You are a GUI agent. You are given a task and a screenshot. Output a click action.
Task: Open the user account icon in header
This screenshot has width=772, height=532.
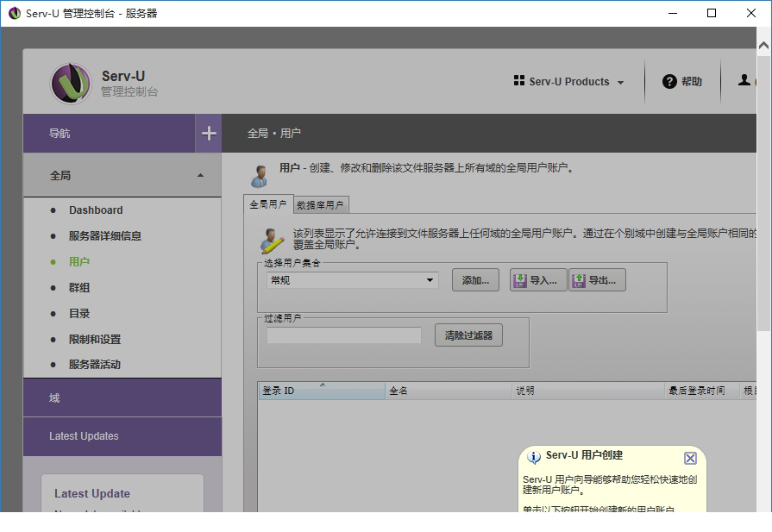click(x=744, y=80)
